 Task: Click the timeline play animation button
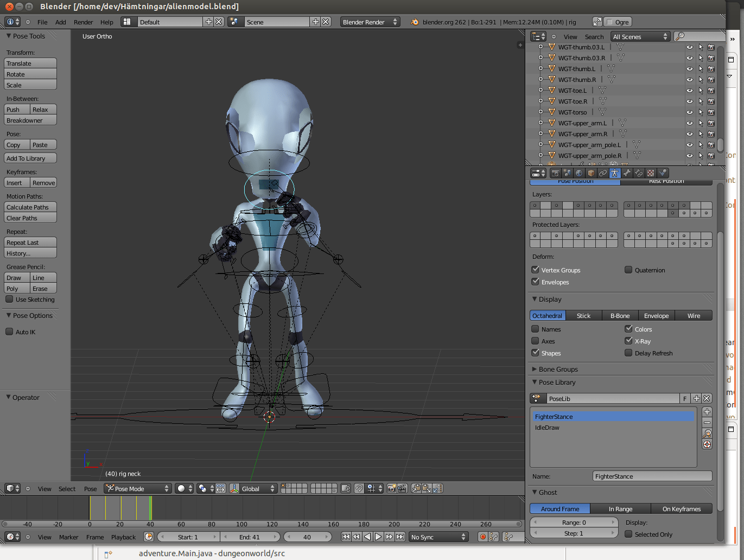378,537
